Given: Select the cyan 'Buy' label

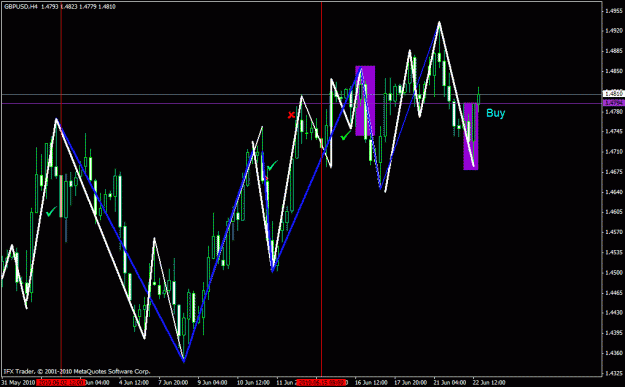Looking at the screenshot, I should click(x=495, y=114).
